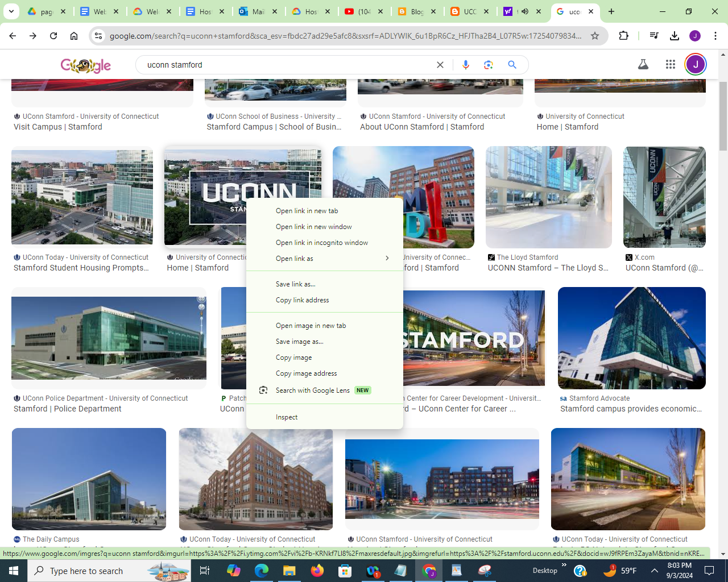This screenshot has height=582, width=728.
Task: Open the weather 59°F widget
Action: [620, 571]
